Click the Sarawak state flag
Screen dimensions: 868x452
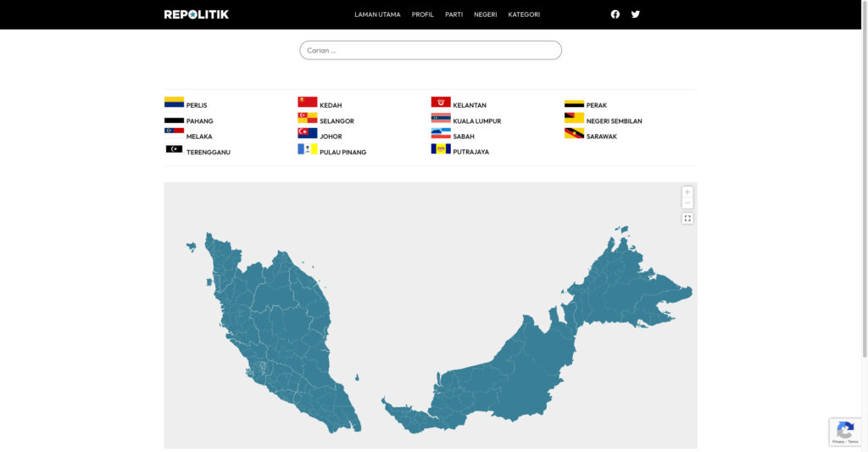click(574, 134)
